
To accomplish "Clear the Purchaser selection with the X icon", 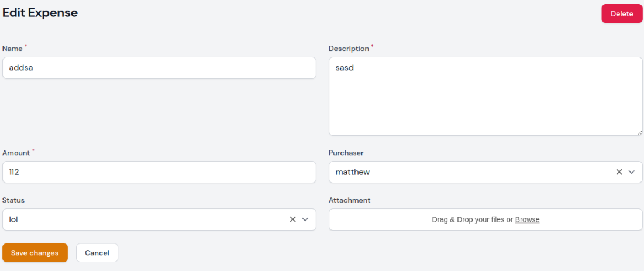I will [619, 172].
